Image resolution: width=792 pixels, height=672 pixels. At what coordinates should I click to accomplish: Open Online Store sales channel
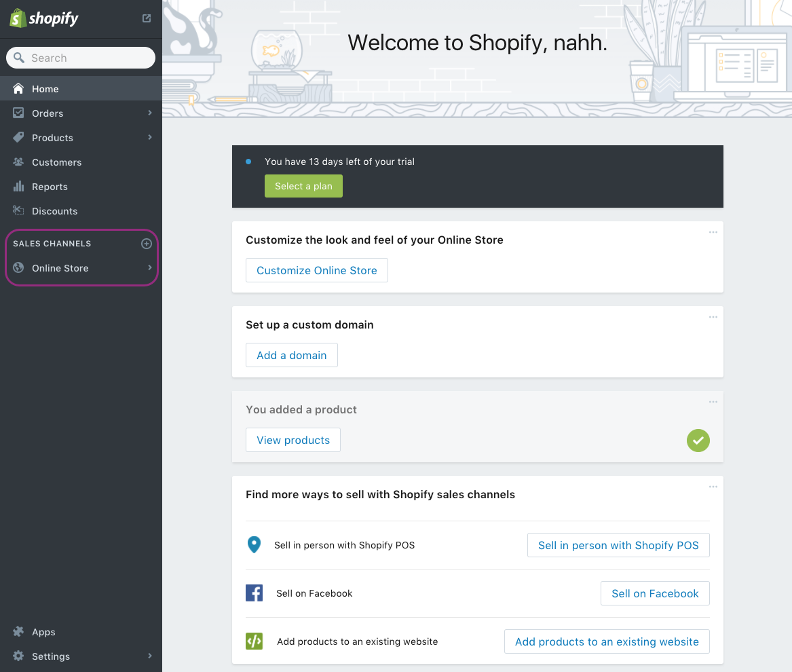[81, 268]
